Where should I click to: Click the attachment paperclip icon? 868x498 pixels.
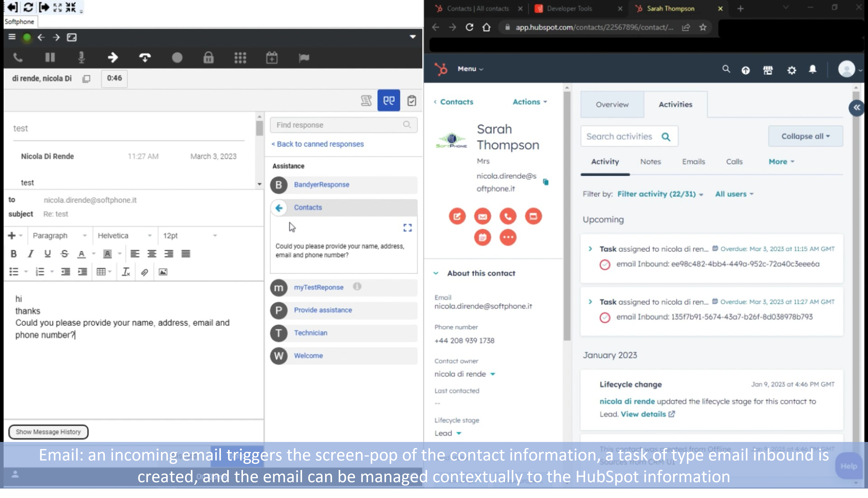(x=144, y=272)
